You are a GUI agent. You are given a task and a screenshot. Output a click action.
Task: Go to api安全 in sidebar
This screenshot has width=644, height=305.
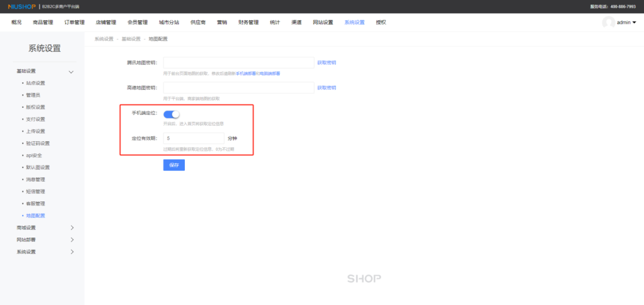(x=34, y=155)
